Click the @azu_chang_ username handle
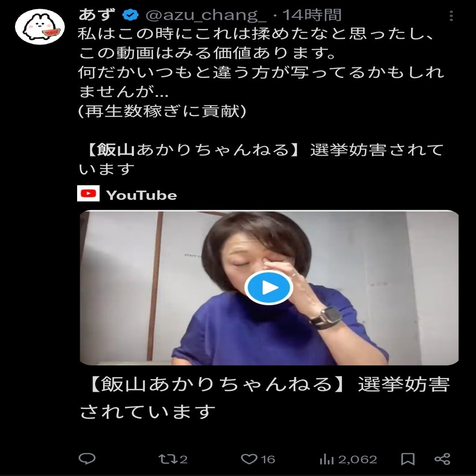This screenshot has height=476, width=476. [206, 15]
